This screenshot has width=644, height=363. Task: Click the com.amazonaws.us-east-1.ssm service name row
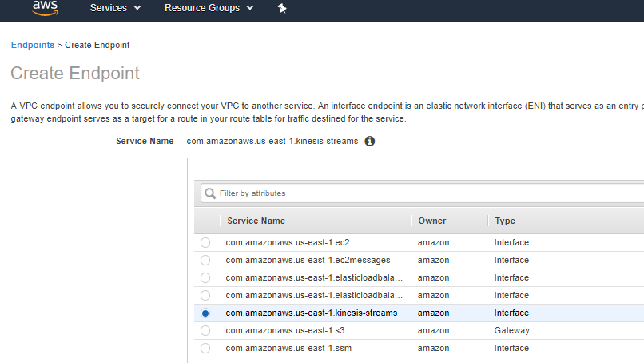click(x=289, y=348)
